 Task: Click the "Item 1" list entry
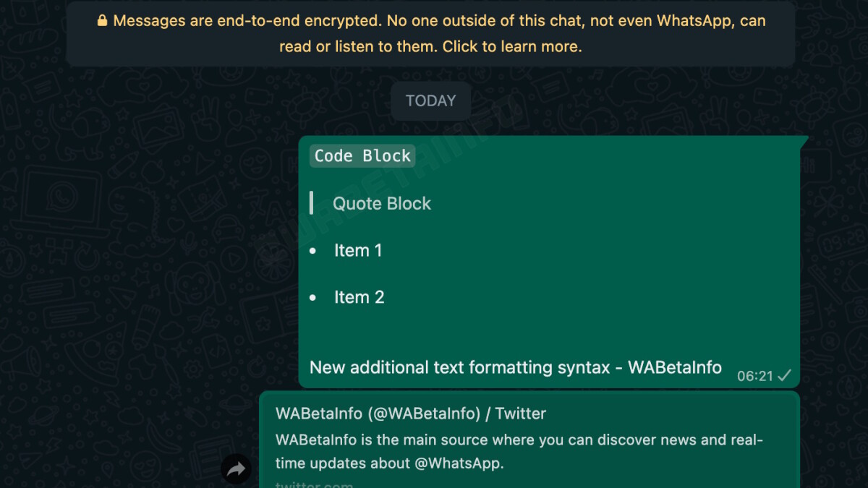(x=358, y=251)
